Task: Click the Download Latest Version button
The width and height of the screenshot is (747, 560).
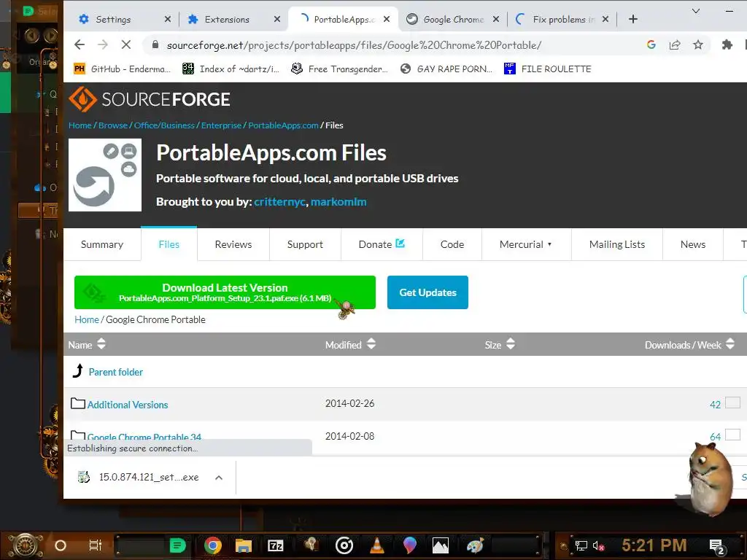Action: coord(225,292)
